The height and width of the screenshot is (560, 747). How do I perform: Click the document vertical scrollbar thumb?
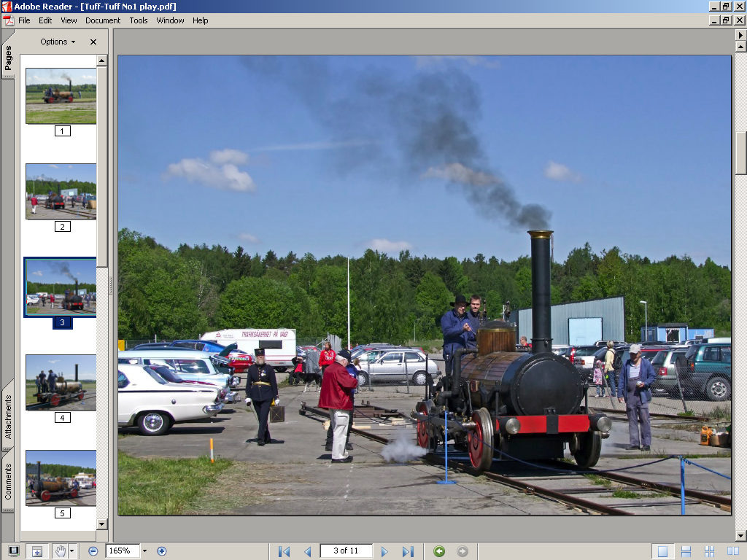[740, 153]
